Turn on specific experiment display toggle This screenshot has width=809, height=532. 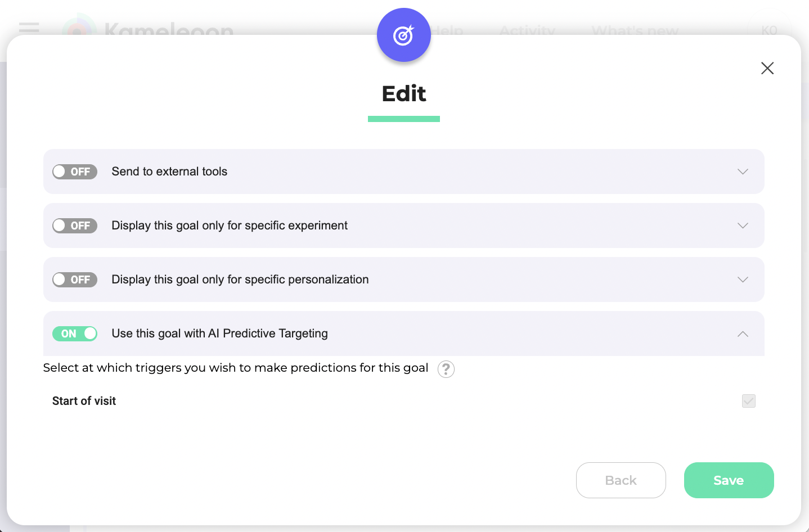pyautogui.click(x=75, y=226)
